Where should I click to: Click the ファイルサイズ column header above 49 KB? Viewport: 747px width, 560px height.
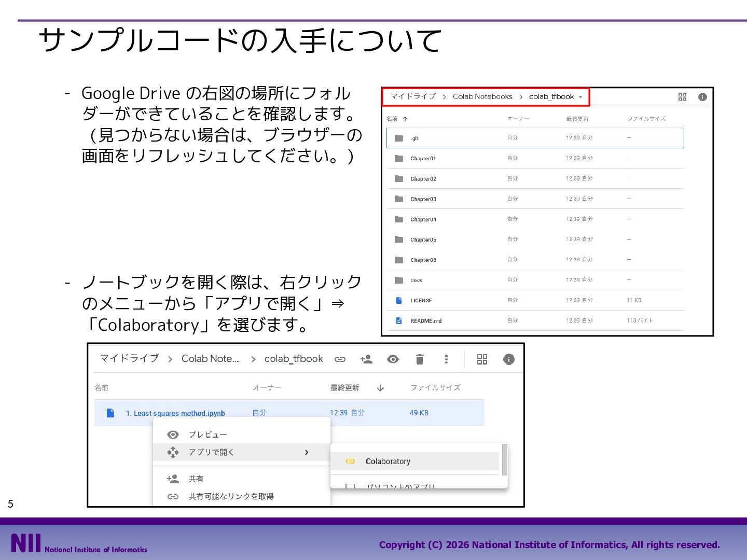(x=435, y=387)
